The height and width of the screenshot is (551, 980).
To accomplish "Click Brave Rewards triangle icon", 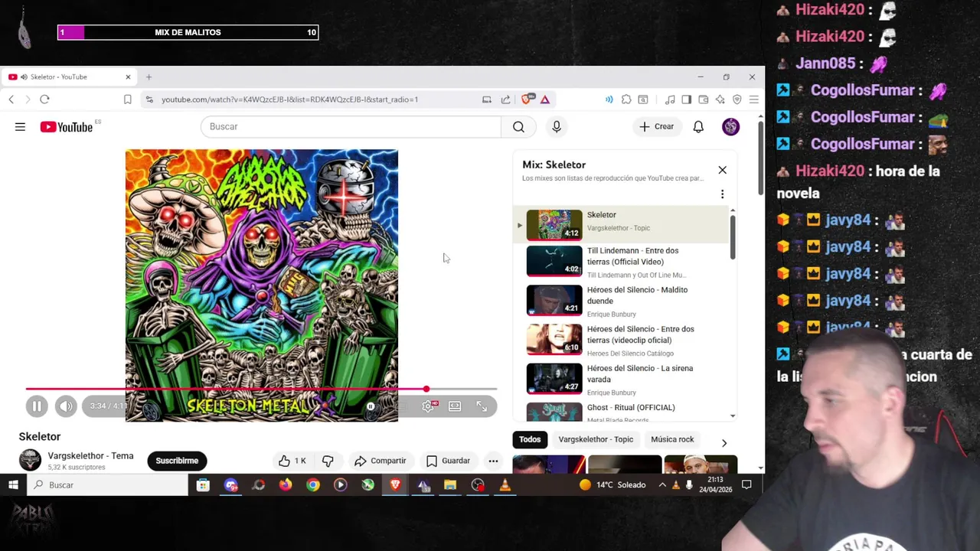I will (x=545, y=99).
